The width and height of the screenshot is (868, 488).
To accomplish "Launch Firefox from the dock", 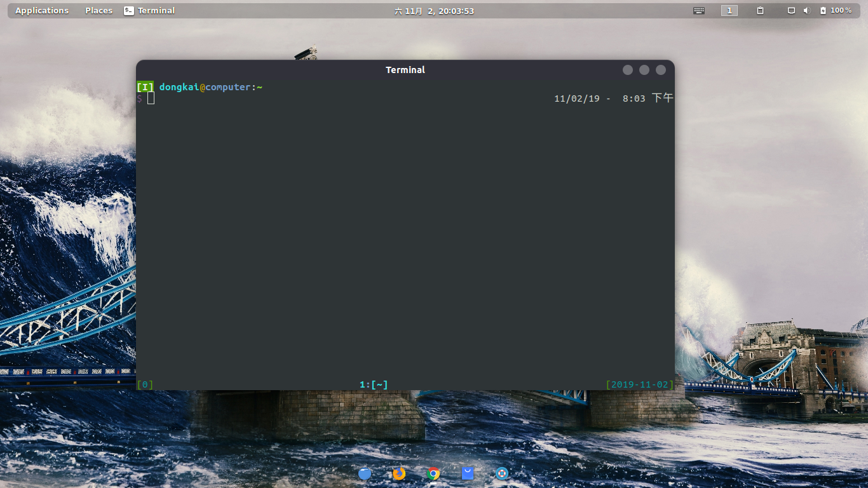I will click(398, 473).
